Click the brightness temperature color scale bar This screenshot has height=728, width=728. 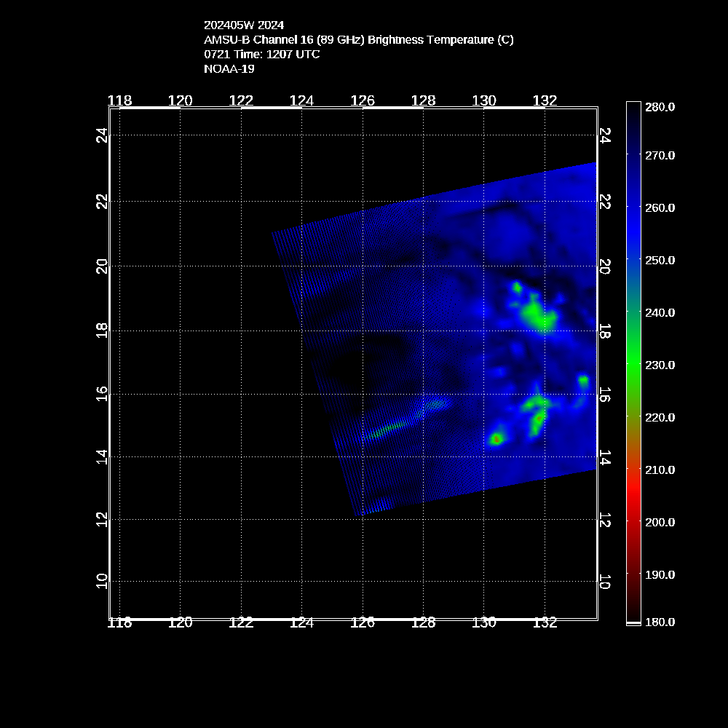pyautogui.click(x=633, y=363)
